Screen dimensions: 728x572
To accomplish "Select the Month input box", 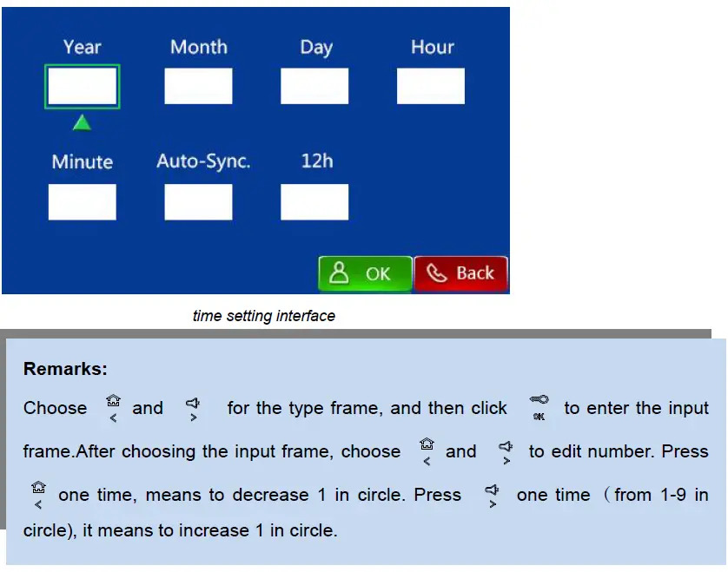I will (x=198, y=87).
